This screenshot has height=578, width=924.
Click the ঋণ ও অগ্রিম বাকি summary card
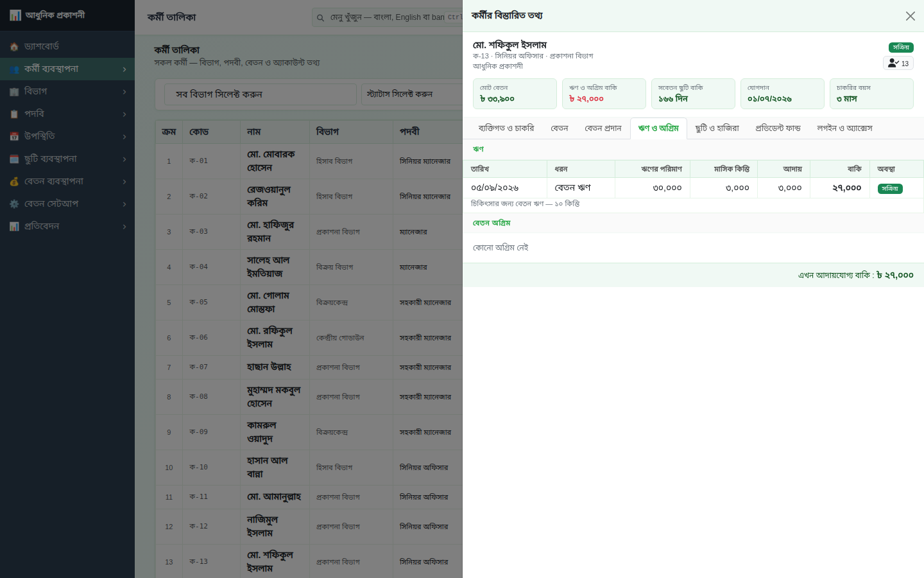coord(604,94)
